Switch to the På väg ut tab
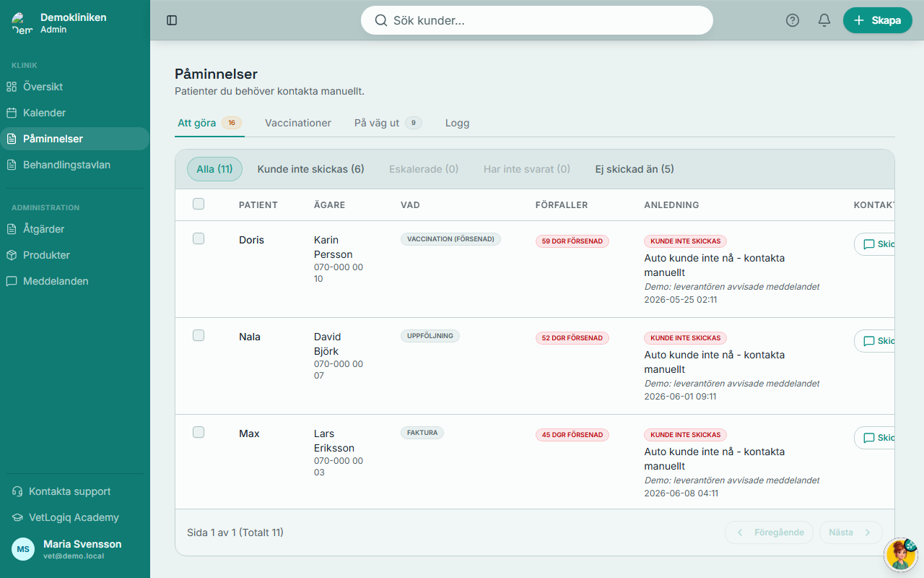The height and width of the screenshot is (578, 924). tap(388, 123)
